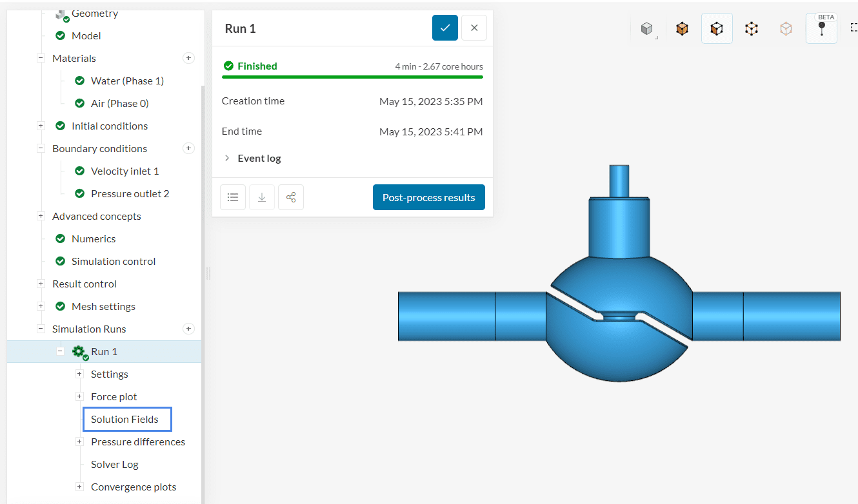Click the green run progress bar
The image size is (858, 504).
[352, 77]
